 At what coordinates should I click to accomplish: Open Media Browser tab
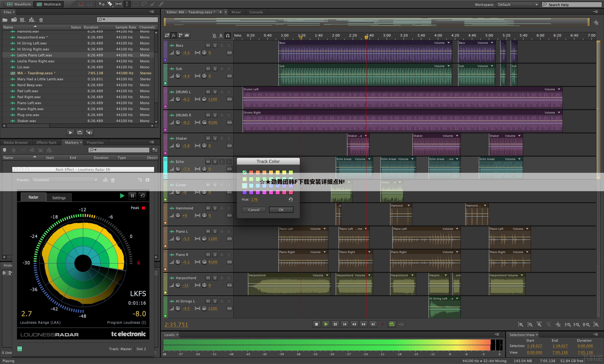click(16, 142)
